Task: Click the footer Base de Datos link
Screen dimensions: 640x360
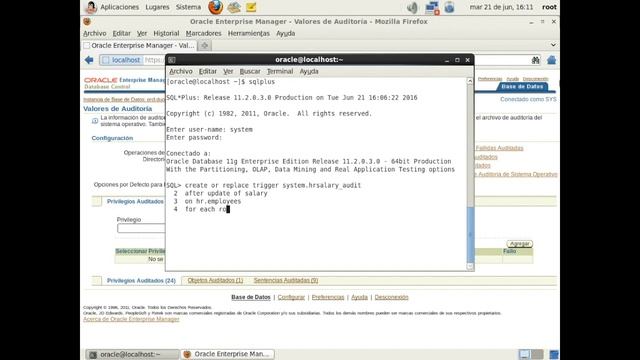Action: pos(251,297)
